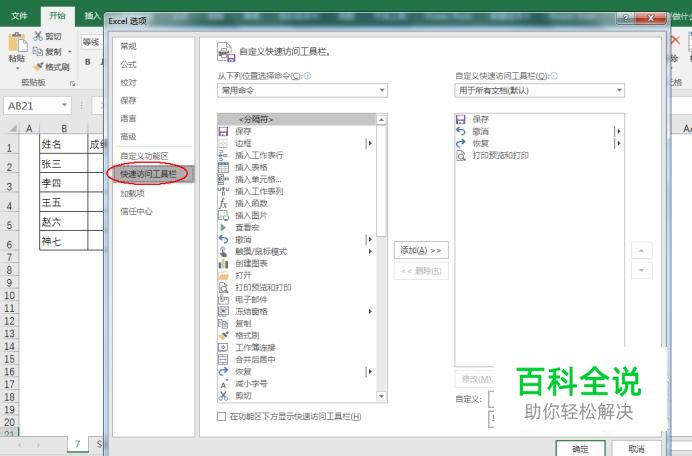The height and width of the screenshot is (456, 692).
Task: Expand 撤消 arrow in right toolbar list
Action: [618, 131]
